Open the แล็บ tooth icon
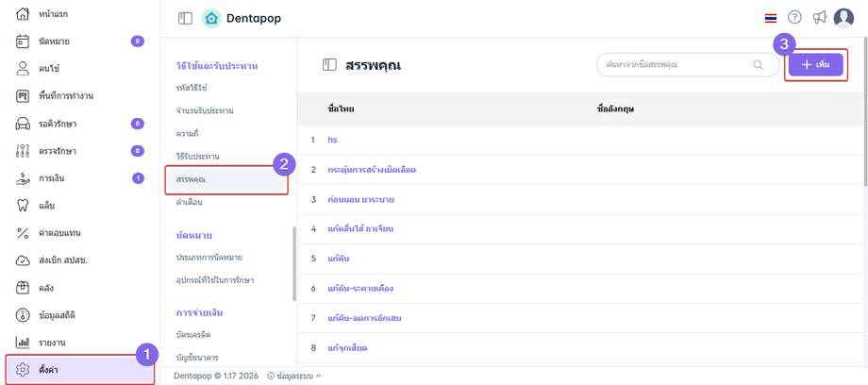 (x=23, y=206)
